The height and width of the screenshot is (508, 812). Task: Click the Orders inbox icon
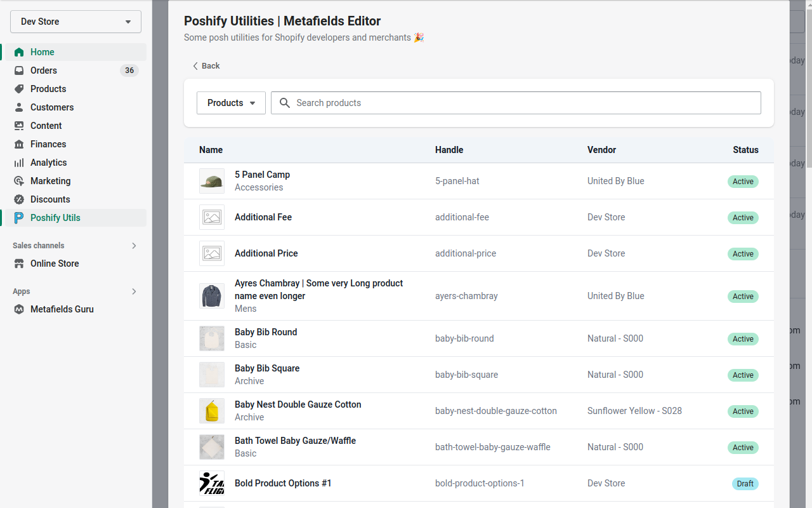(x=19, y=70)
